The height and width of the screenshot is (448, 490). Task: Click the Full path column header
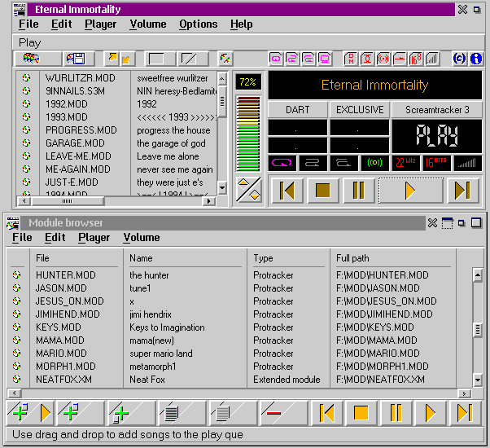click(x=352, y=258)
